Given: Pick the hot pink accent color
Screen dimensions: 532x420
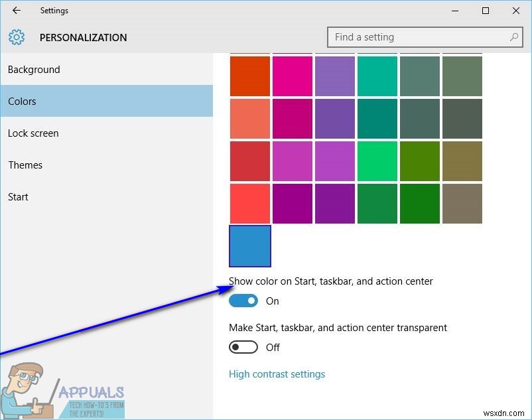Looking at the screenshot, I should (x=293, y=76).
